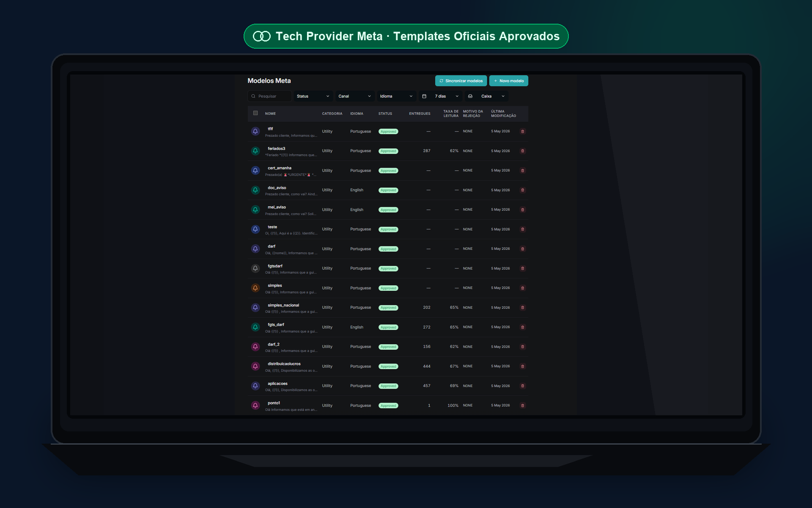
Task: Sort by the NOME column header
Action: pyautogui.click(x=270, y=113)
